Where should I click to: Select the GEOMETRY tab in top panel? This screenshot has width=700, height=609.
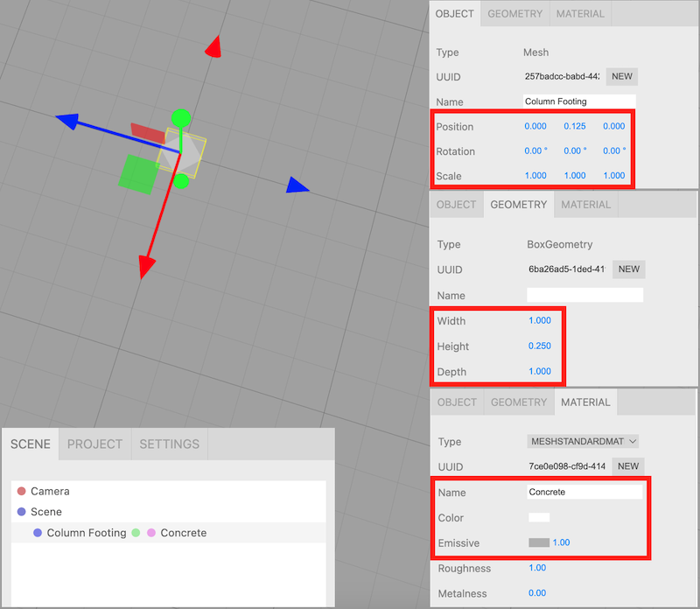(x=514, y=14)
